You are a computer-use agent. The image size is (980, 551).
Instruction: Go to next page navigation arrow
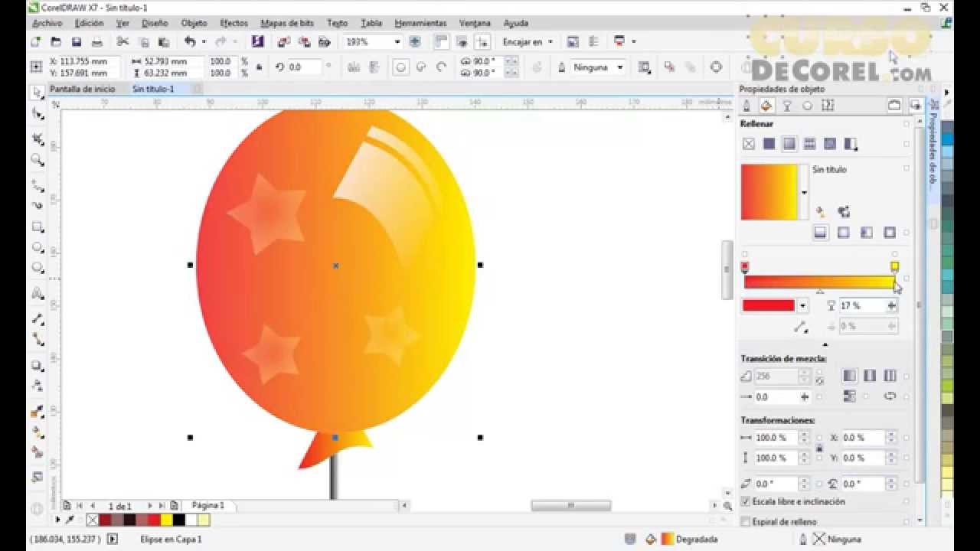point(149,506)
